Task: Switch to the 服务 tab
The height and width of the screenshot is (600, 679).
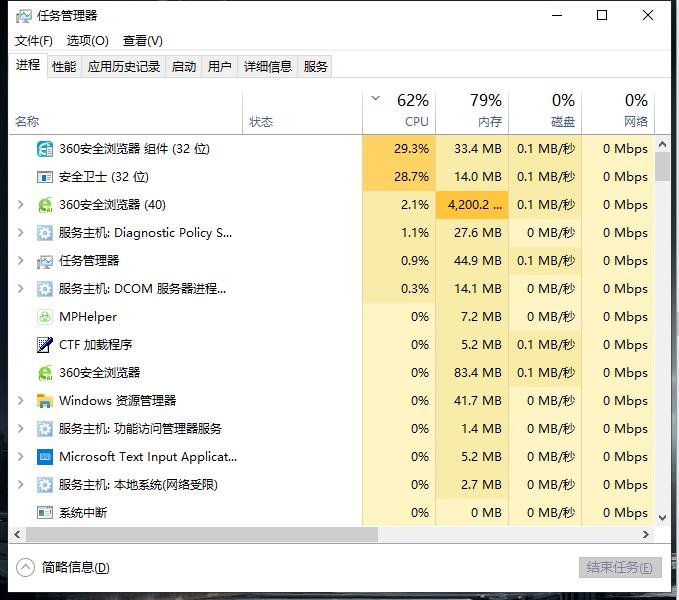Action: point(315,67)
